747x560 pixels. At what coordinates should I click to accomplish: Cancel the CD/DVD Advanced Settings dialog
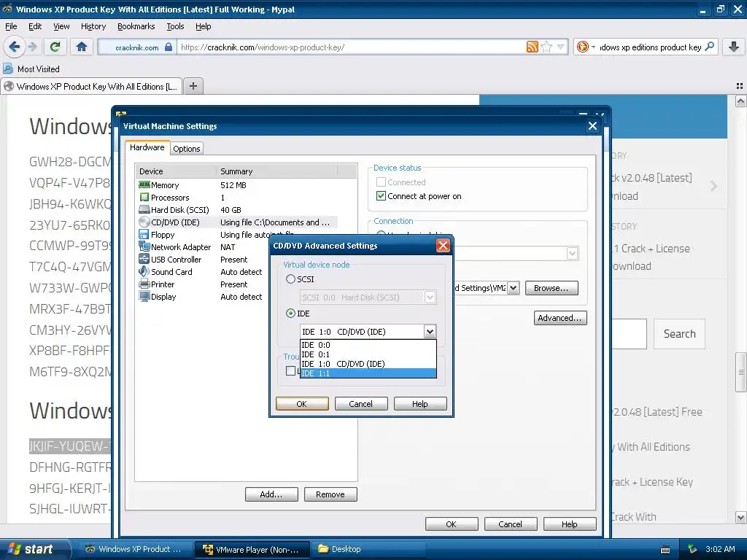tap(360, 404)
